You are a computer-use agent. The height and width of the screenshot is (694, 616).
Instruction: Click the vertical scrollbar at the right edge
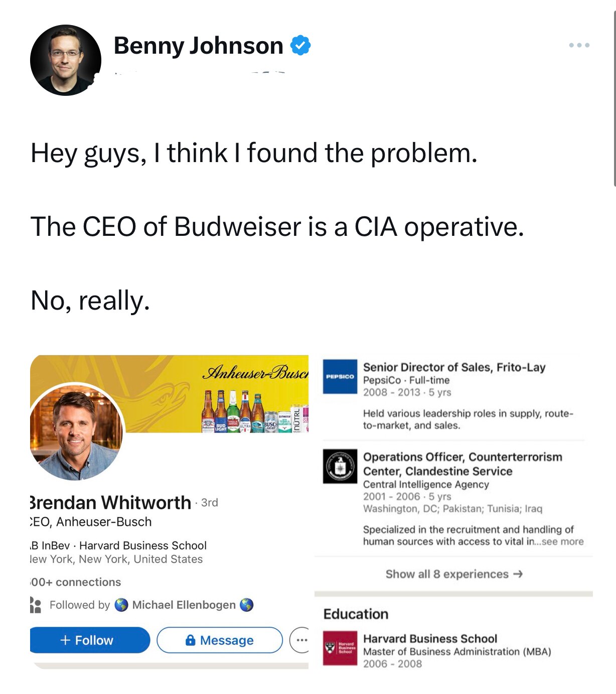614,100
